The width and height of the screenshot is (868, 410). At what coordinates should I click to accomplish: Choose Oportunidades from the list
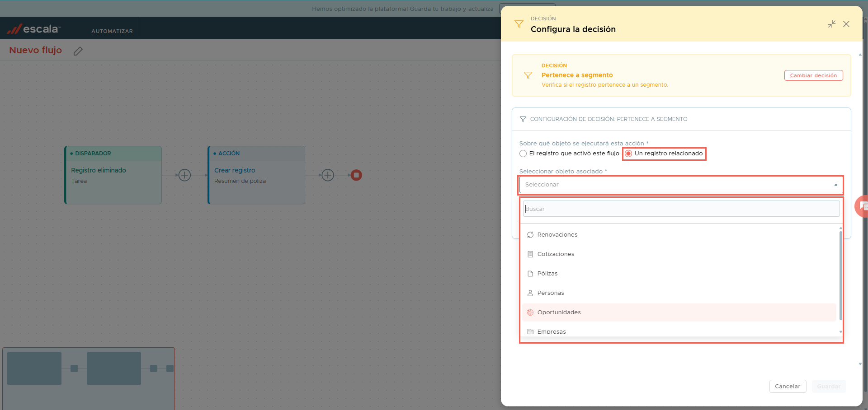coord(679,312)
